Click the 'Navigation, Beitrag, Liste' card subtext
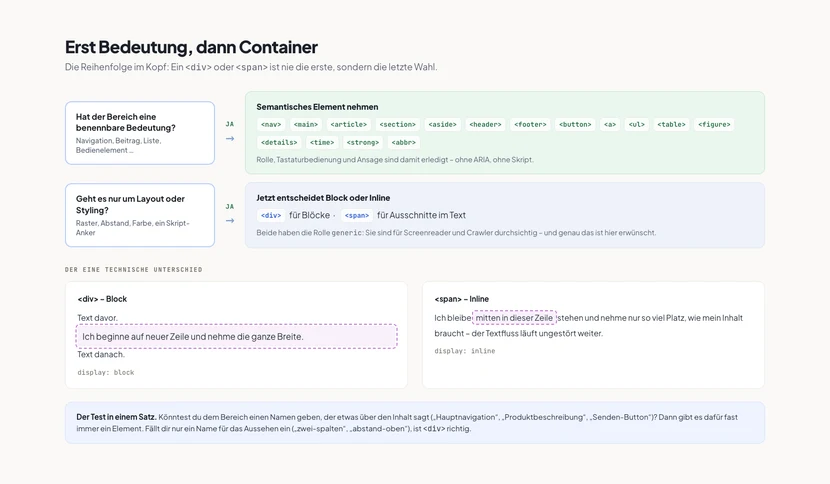830x484 pixels. 119,146
